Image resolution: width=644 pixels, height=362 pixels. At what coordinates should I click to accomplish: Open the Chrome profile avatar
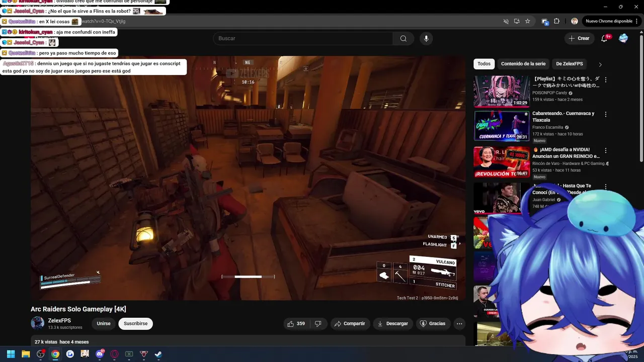pos(575,21)
